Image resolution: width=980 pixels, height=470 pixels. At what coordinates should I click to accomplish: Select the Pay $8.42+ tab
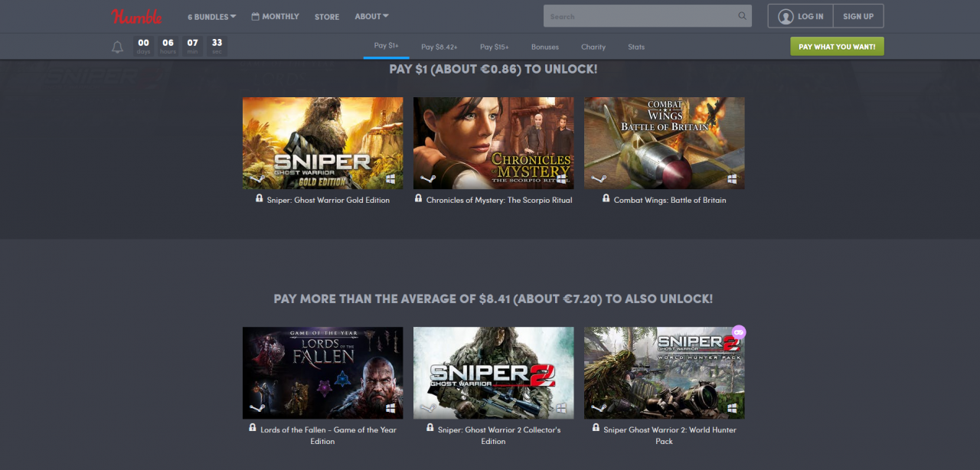tap(439, 47)
